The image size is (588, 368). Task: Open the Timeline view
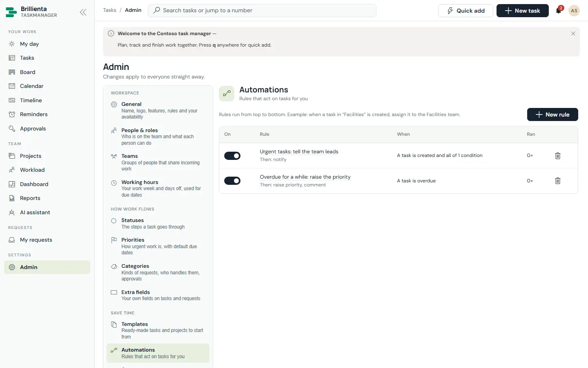(x=47, y=100)
